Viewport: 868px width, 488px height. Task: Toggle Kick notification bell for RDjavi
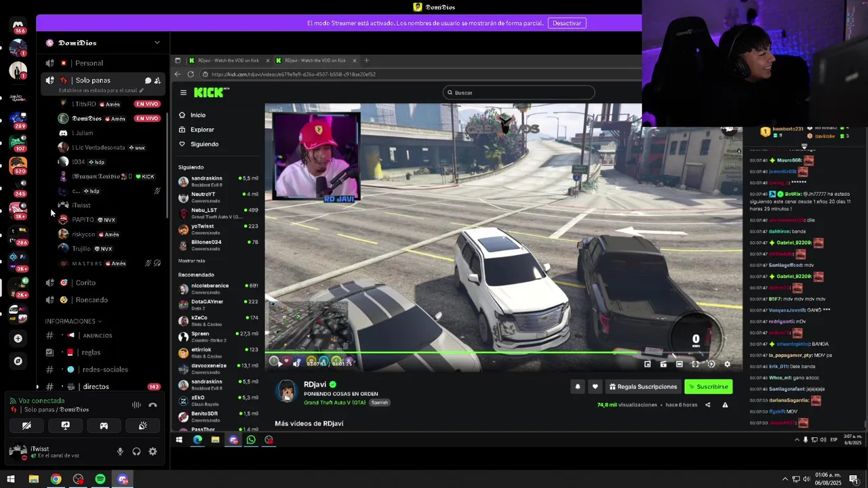tap(578, 386)
